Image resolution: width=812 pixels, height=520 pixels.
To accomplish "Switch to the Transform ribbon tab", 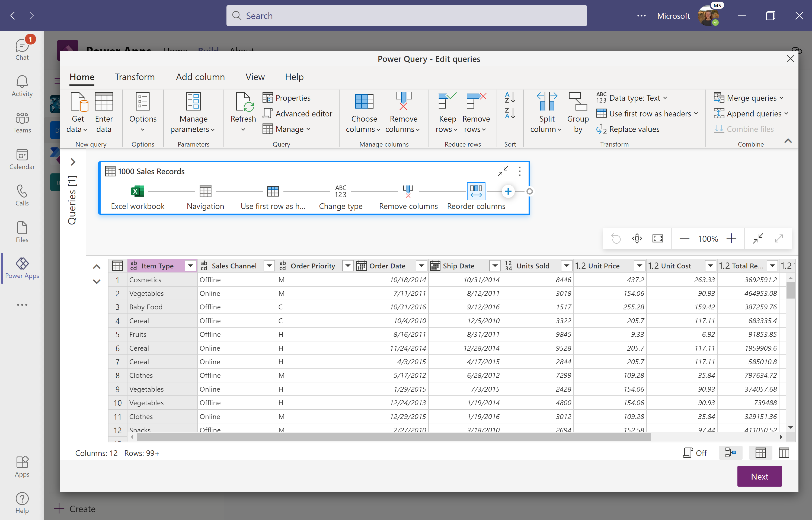I will click(x=134, y=77).
